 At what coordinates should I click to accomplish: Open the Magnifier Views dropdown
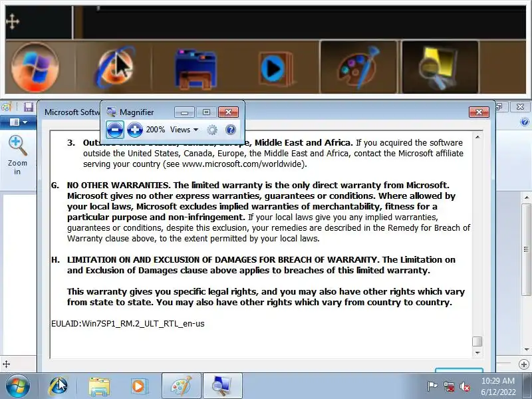point(184,130)
